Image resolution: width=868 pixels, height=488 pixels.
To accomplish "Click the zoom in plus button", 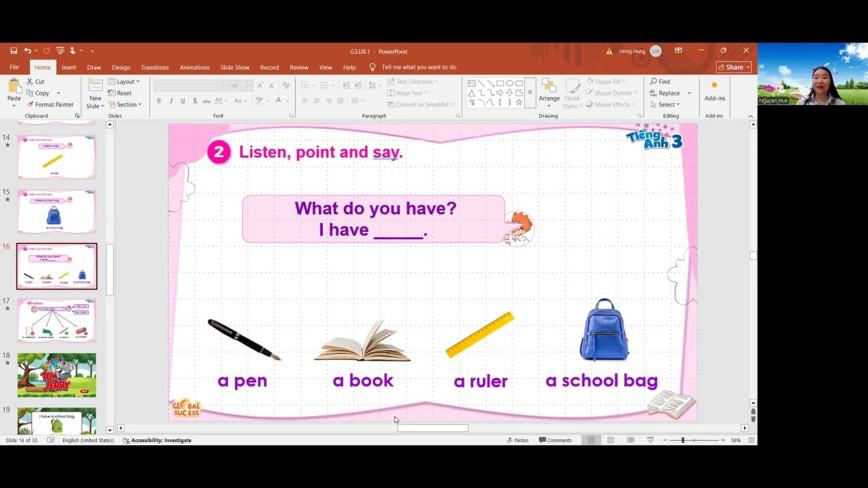I will pyautogui.click(x=723, y=441).
